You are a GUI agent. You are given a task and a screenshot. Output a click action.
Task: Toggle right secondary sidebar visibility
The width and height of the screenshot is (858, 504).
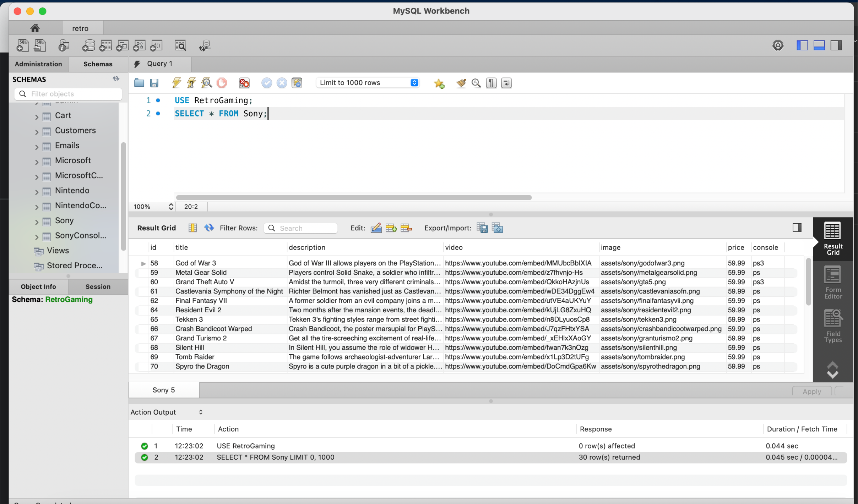[x=836, y=45]
